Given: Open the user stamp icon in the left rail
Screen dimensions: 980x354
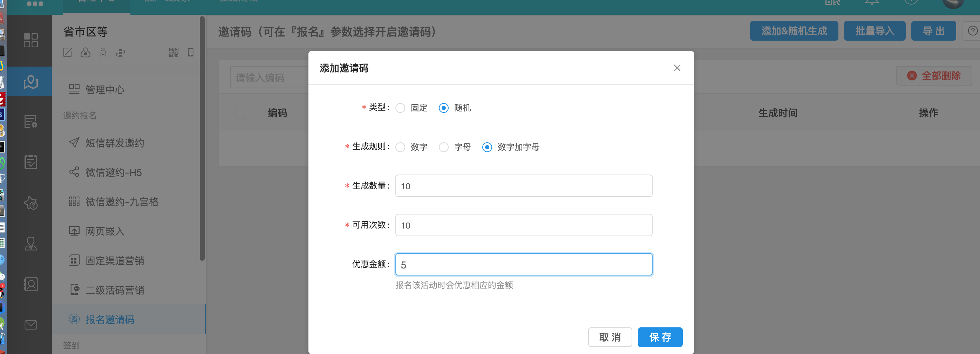Looking at the screenshot, I should [30, 244].
